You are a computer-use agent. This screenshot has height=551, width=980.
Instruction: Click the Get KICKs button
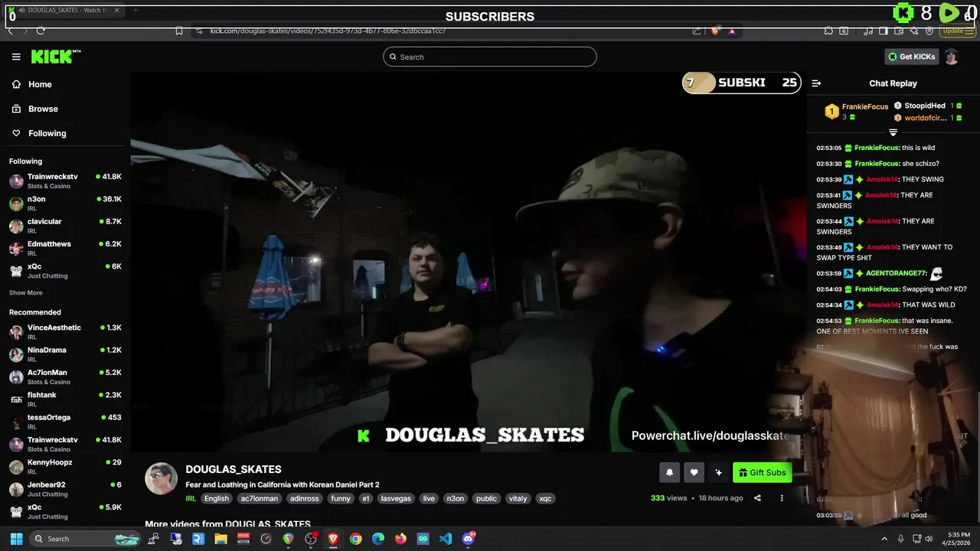coord(911,57)
